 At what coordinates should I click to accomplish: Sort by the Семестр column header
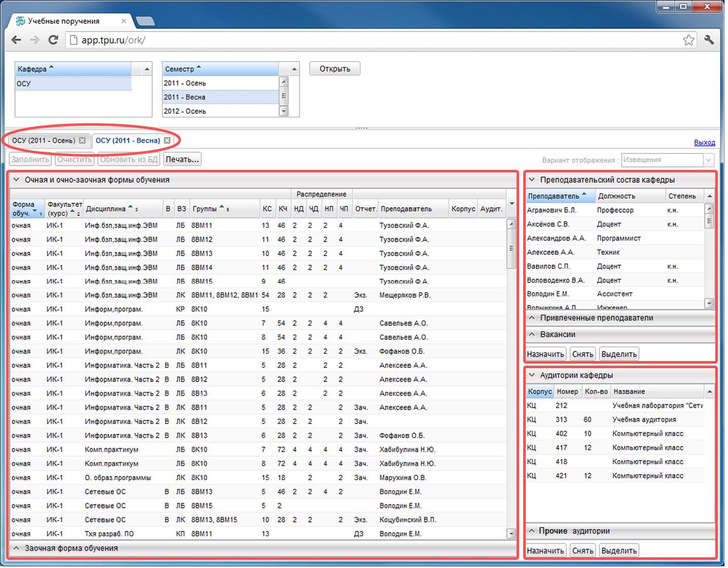[221, 68]
